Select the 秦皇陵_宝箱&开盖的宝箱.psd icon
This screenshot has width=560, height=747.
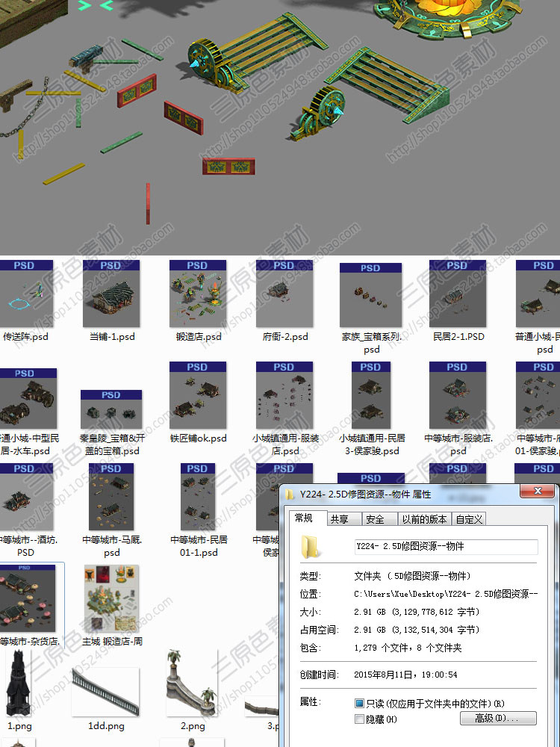tap(111, 409)
